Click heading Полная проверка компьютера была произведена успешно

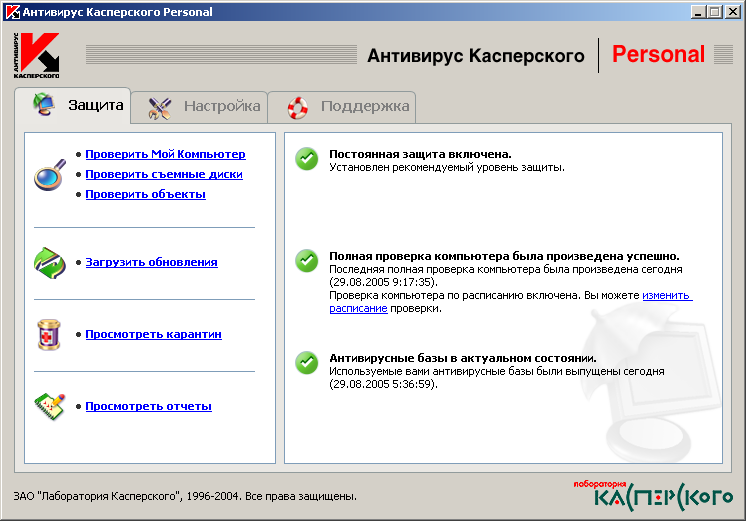(x=504, y=256)
